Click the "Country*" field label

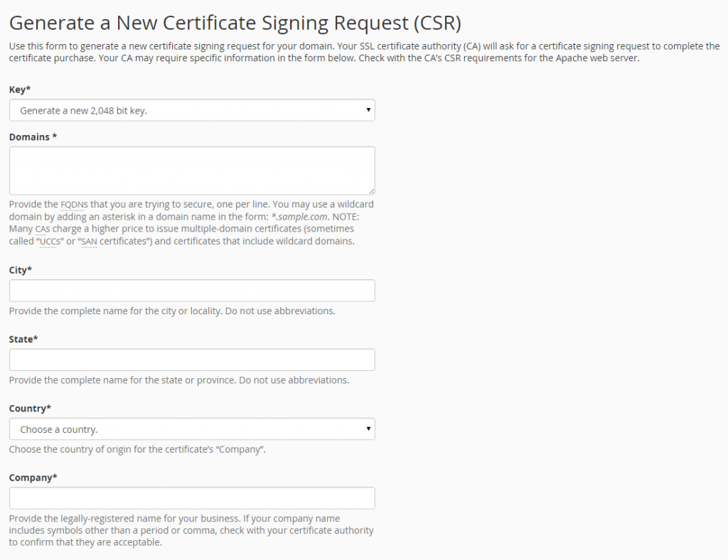click(29, 408)
